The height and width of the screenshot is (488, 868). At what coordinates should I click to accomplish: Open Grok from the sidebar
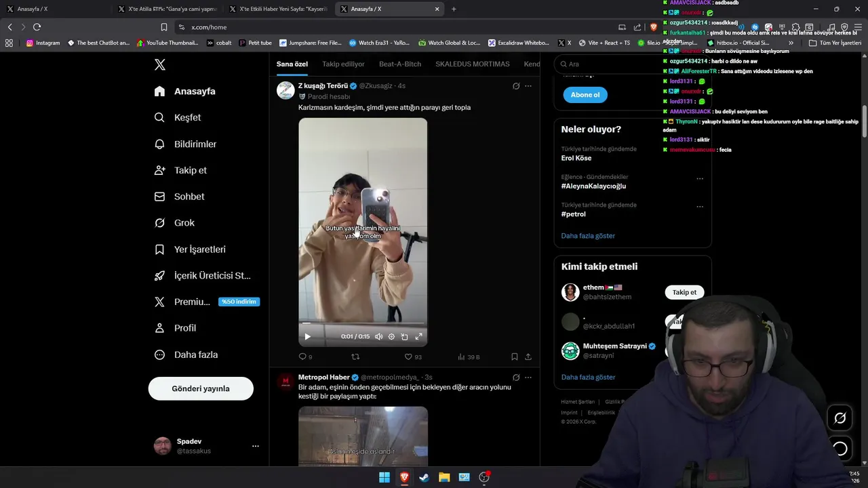click(x=174, y=223)
